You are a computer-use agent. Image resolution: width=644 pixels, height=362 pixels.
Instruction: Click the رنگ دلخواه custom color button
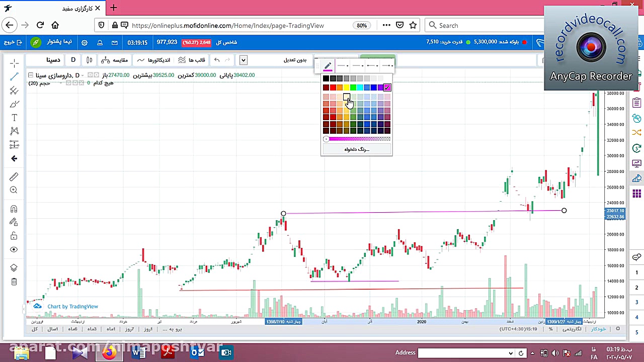pyautogui.click(x=357, y=149)
